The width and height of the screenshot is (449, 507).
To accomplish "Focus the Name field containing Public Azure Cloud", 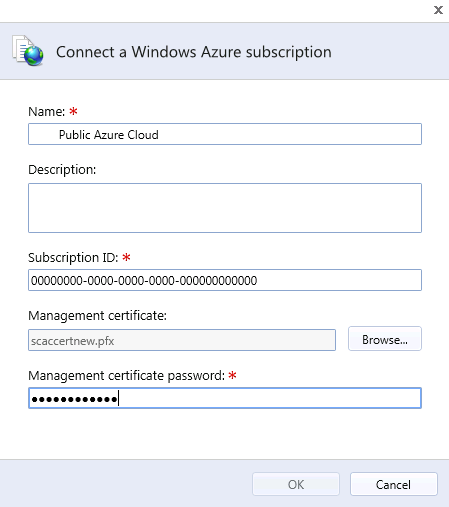I will [x=225, y=134].
